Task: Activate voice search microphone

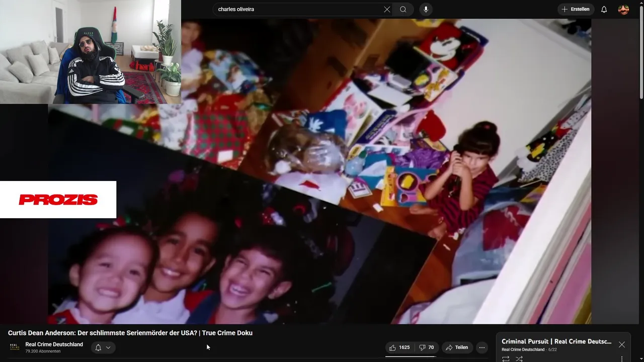Action: coord(426,9)
